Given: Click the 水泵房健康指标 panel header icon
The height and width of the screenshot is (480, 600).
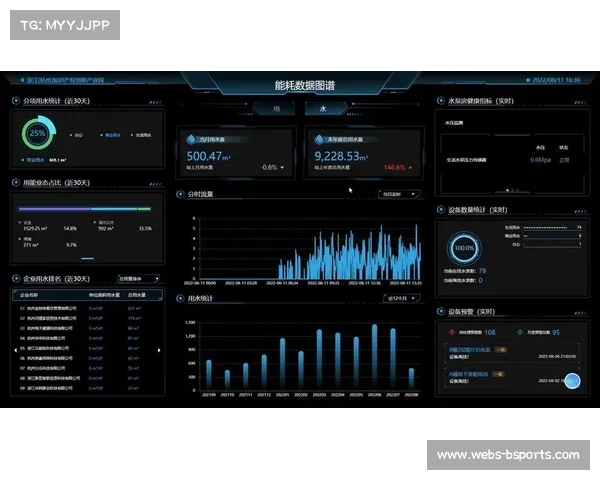Looking at the screenshot, I should (440, 101).
